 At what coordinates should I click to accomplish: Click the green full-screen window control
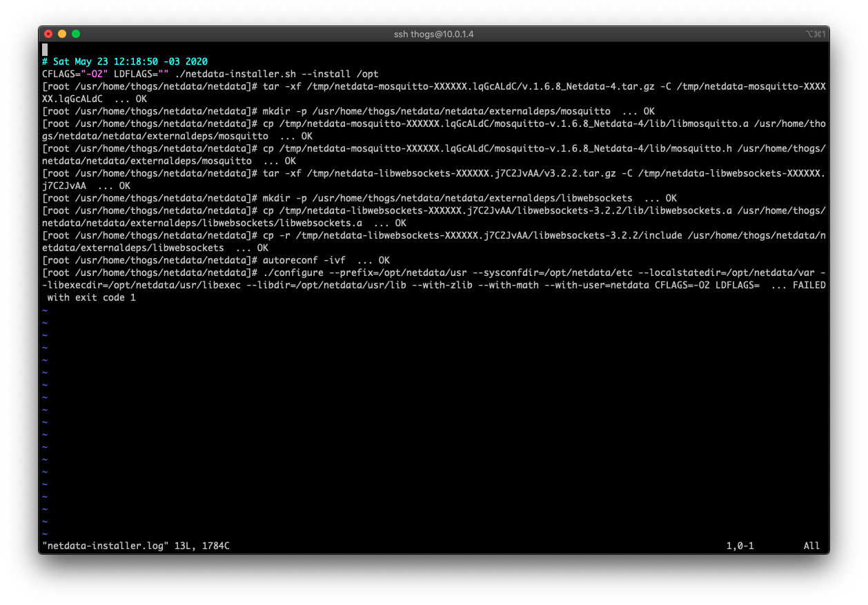pyautogui.click(x=76, y=33)
